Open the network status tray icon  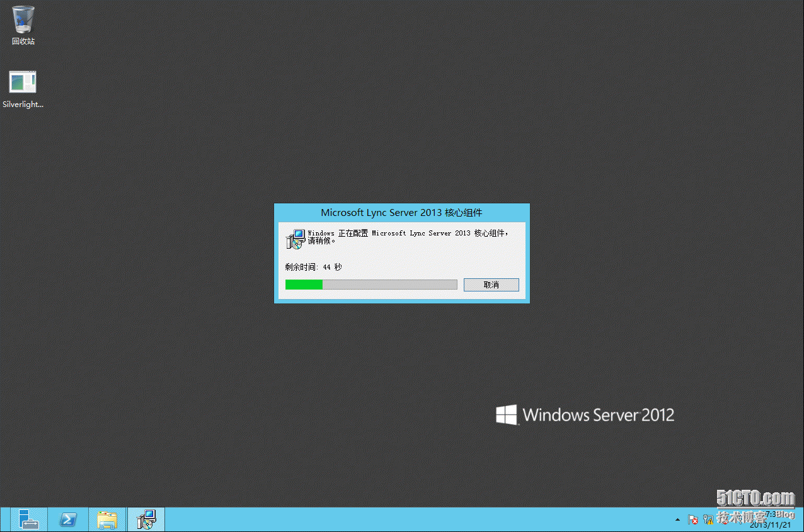[x=708, y=520]
